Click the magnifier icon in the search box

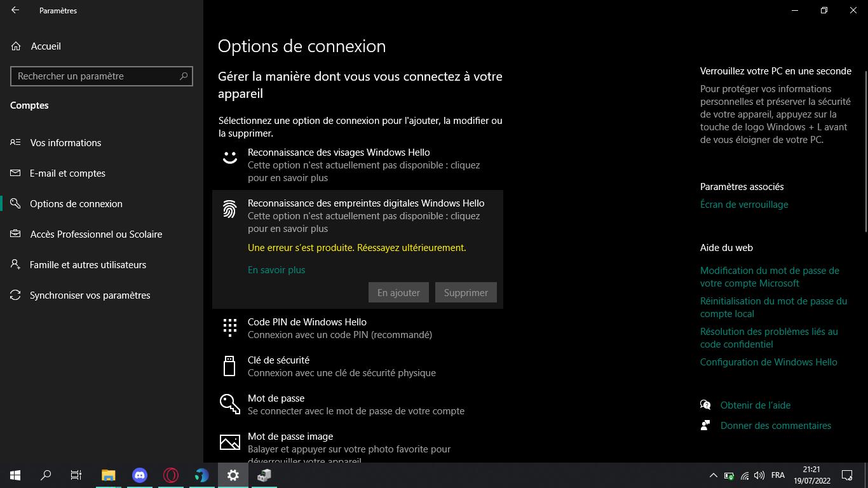point(184,76)
